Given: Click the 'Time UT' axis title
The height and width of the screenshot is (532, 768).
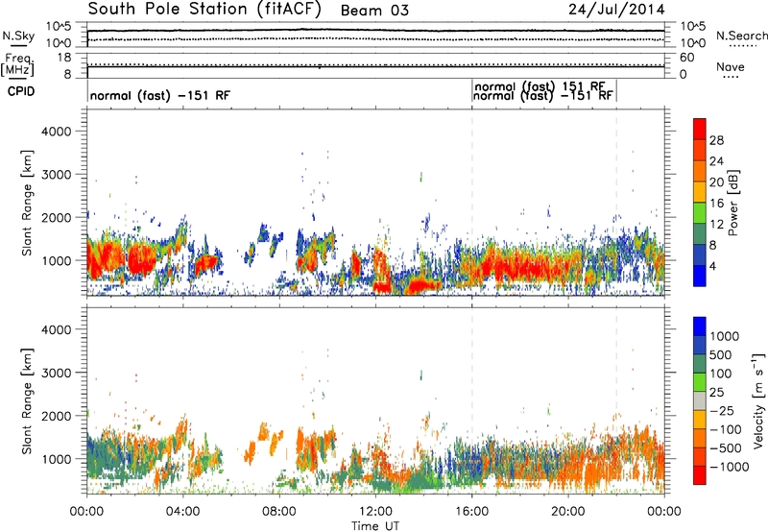Looking at the screenshot, I should (375, 526).
